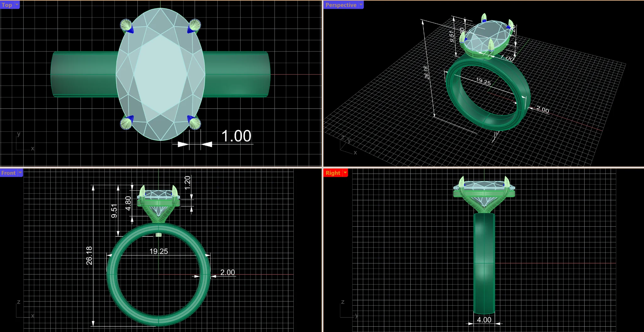This screenshot has height=332, width=644.
Task: Activate the Perspective viewport title
Action: (341, 5)
